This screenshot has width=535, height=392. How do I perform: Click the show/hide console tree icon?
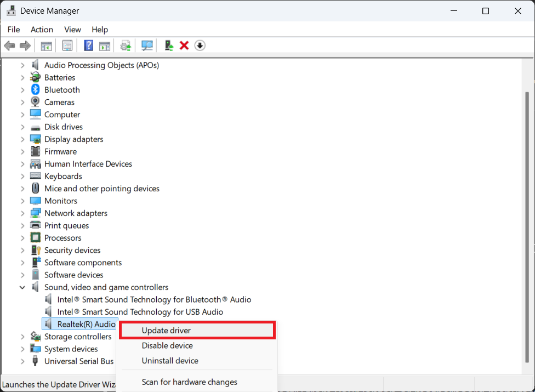coord(47,46)
